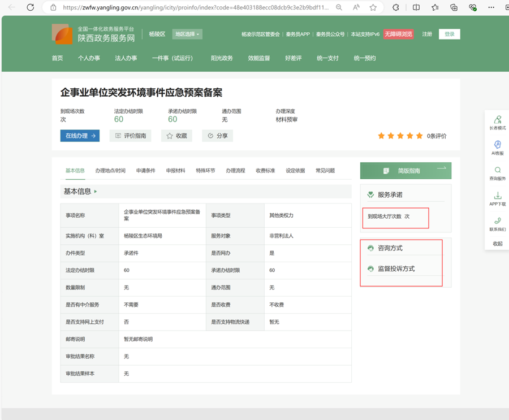Refresh the page with browser reload icon
This screenshot has height=420, width=509.
tap(31, 7)
